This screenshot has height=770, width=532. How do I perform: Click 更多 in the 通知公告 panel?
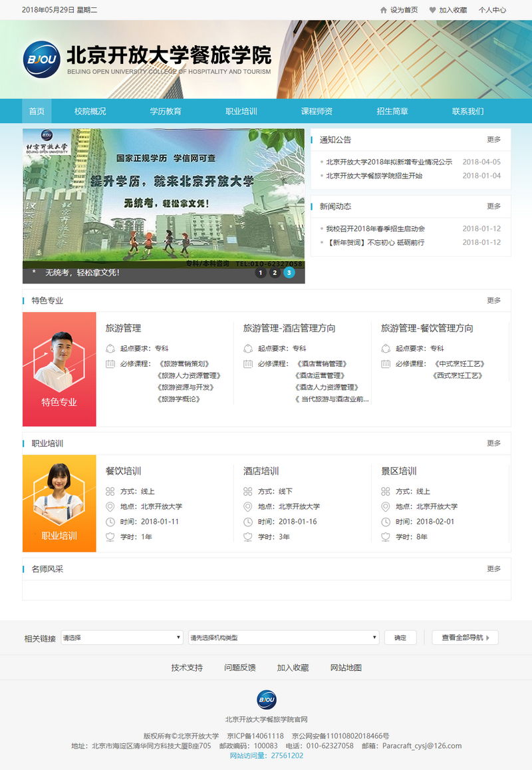point(493,140)
